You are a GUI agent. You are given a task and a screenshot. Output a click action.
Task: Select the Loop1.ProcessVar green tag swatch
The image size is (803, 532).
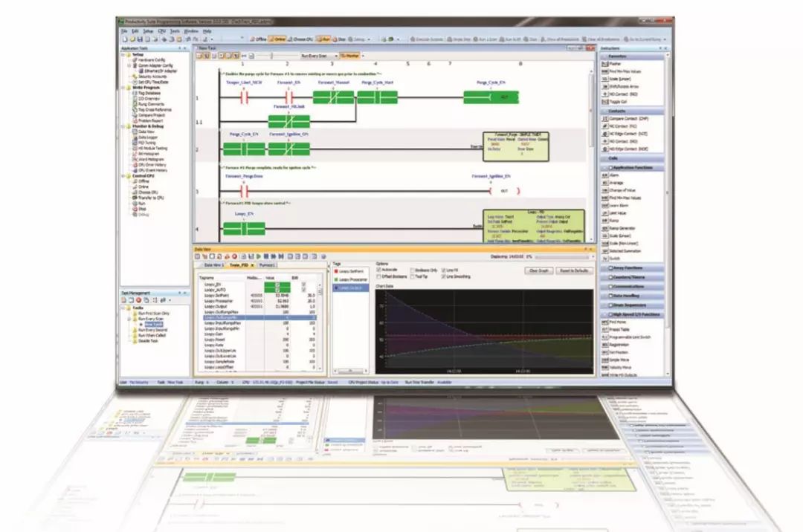point(337,279)
